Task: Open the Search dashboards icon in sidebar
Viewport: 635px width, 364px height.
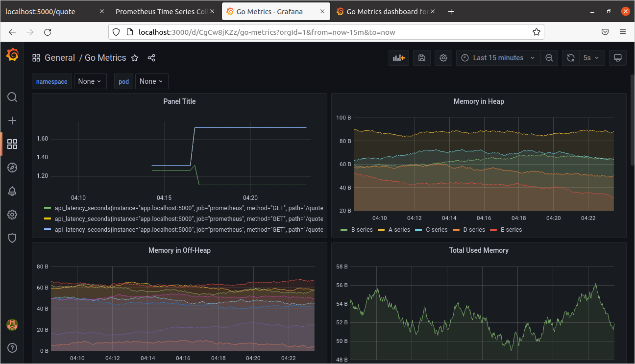Action: pyautogui.click(x=12, y=97)
